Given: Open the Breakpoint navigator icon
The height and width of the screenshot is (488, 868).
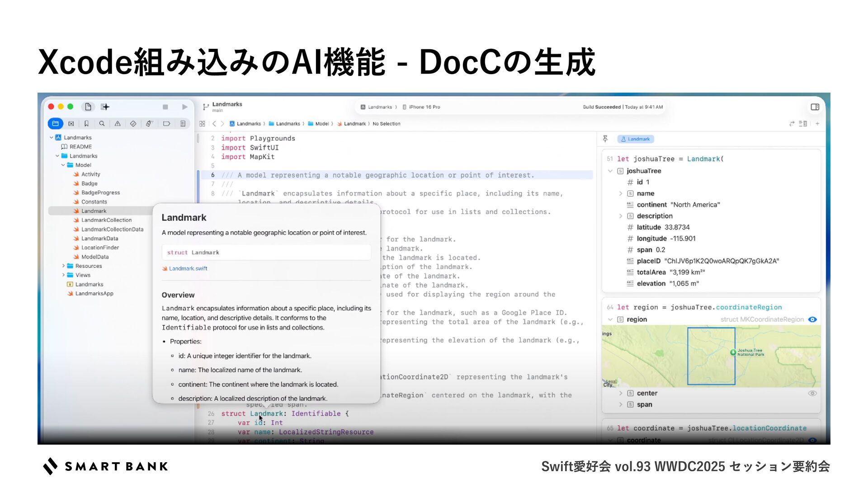Looking at the screenshot, I should click(166, 123).
